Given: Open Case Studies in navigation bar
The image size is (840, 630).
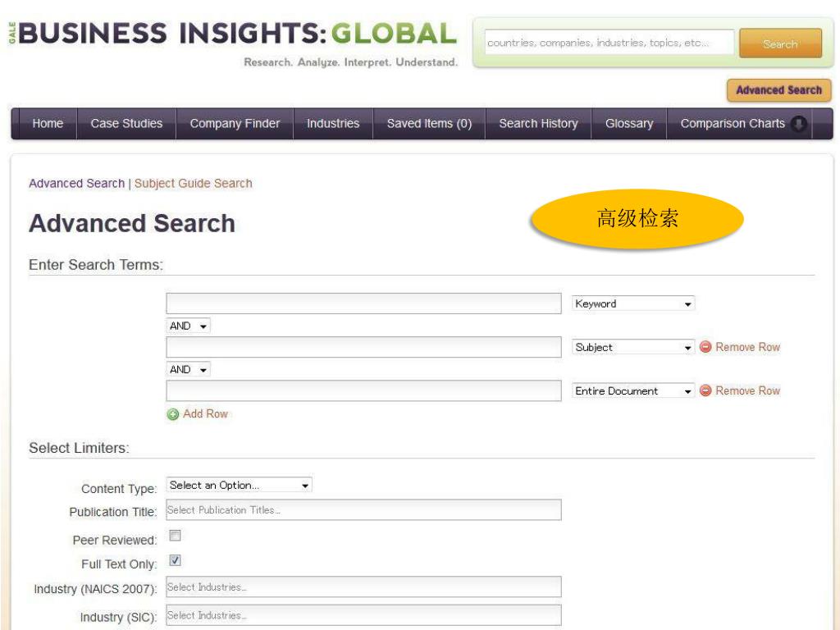Looking at the screenshot, I should [x=126, y=124].
